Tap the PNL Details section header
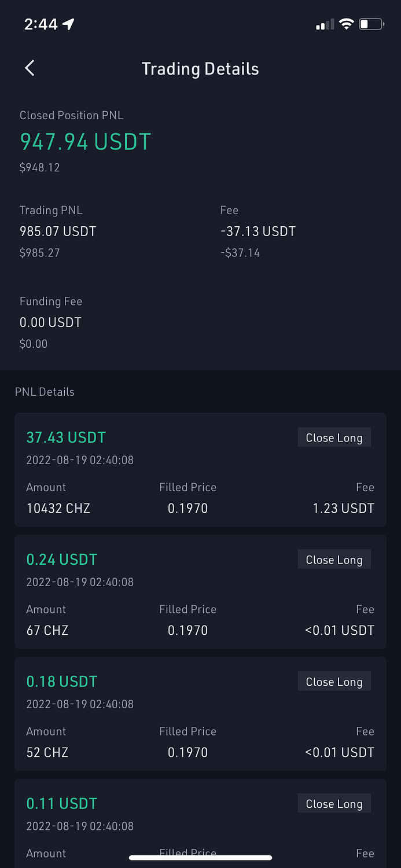Viewport: 401px width, 868px height. (x=45, y=392)
